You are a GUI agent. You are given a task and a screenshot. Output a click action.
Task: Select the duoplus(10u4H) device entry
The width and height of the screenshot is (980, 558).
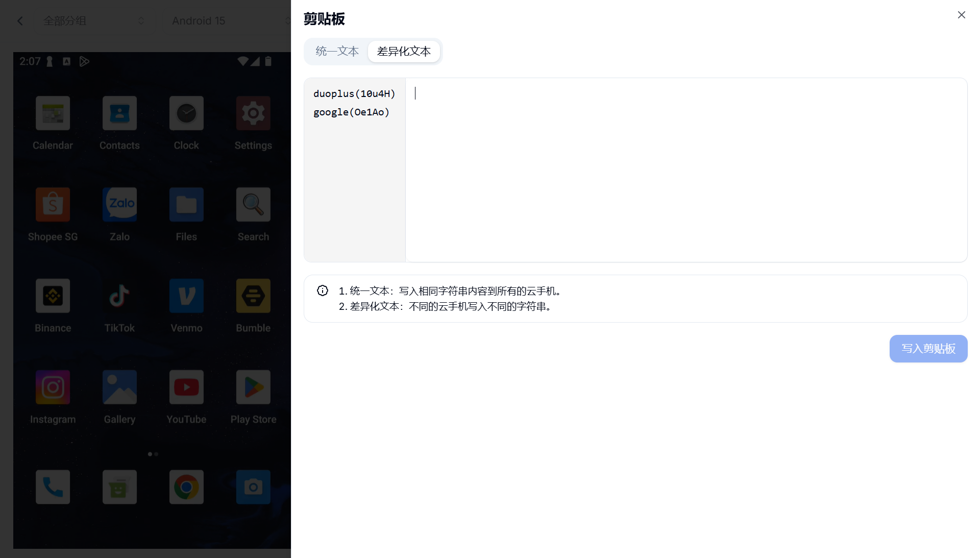354,94
